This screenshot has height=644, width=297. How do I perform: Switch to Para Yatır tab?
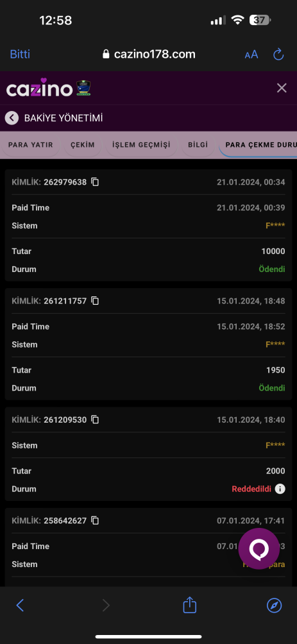(x=30, y=145)
